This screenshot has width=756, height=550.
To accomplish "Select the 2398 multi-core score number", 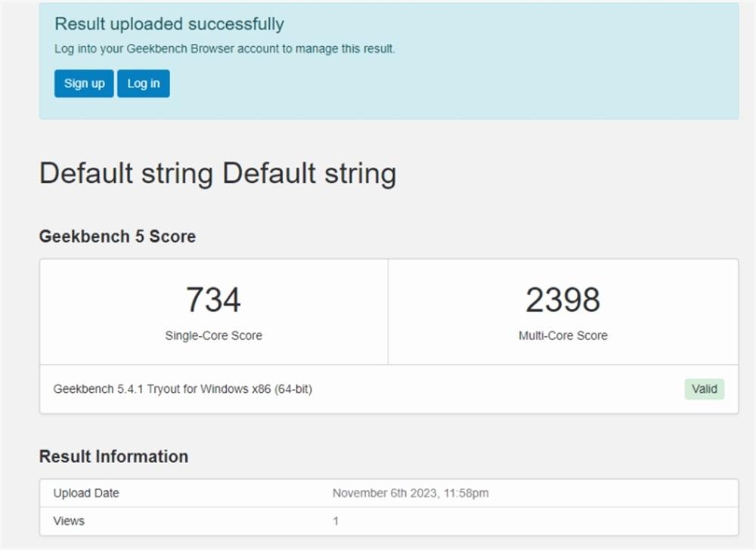I will (563, 300).
